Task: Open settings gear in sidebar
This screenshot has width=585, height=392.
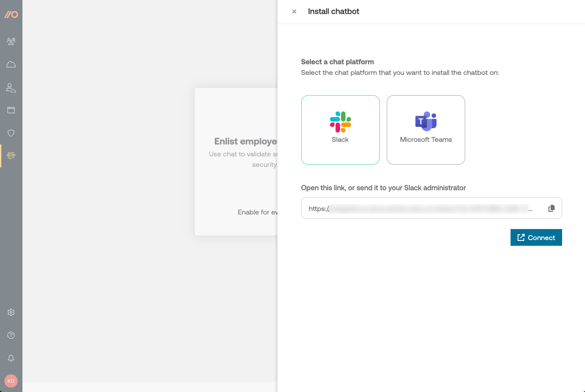Action: pos(11,312)
